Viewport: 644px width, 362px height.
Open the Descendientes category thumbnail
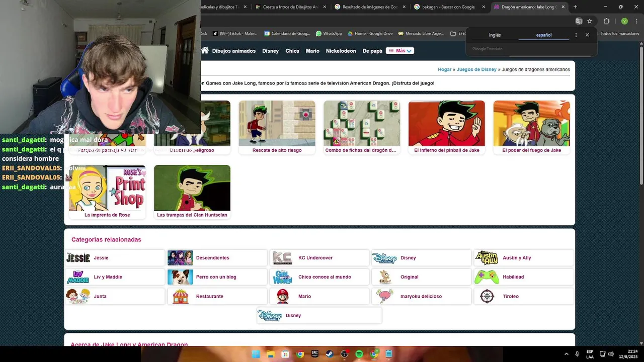tap(180, 258)
